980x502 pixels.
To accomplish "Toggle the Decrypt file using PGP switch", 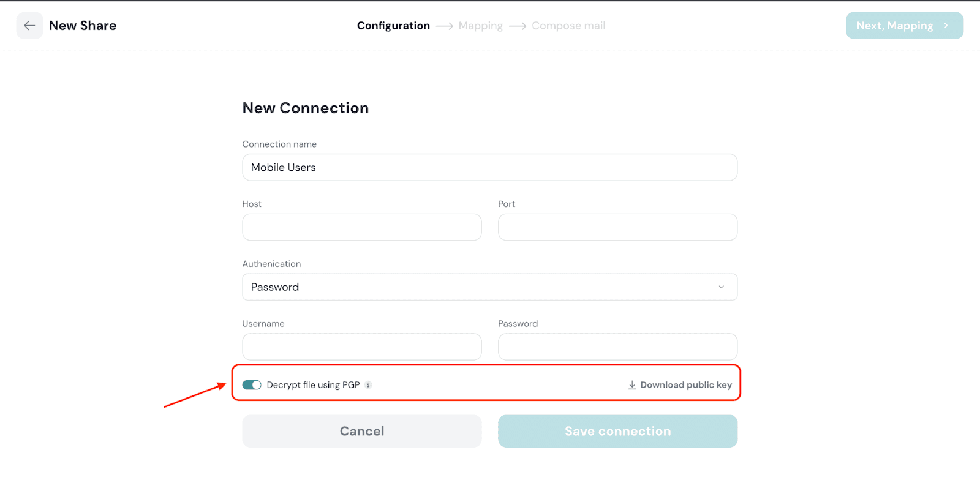I will (252, 385).
